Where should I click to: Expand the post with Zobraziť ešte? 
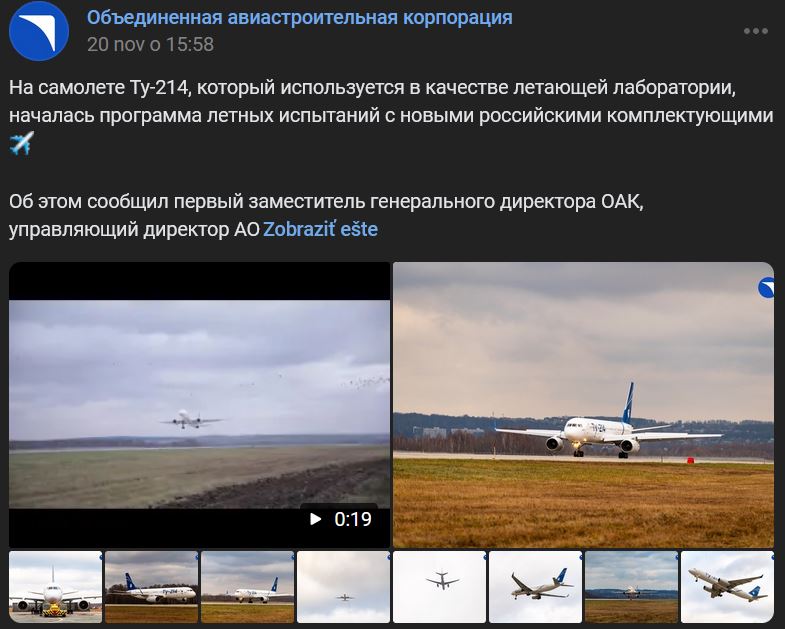pyautogui.click(x=320, y=229)
